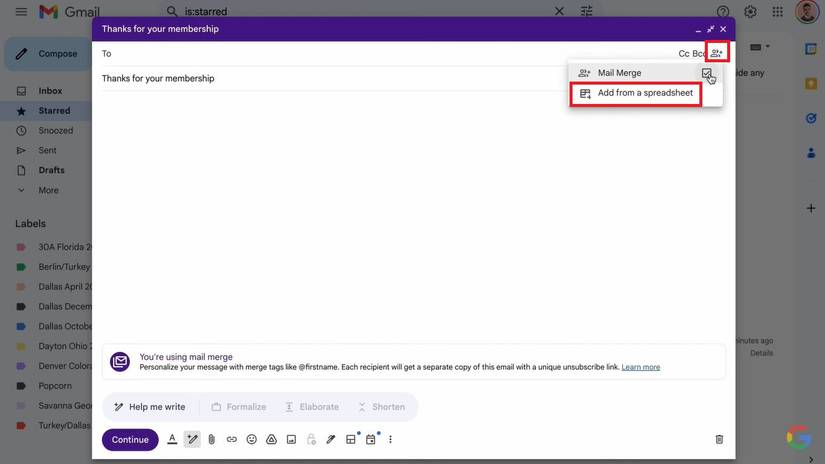Click the mail merge recipients icon

(716, 53)
